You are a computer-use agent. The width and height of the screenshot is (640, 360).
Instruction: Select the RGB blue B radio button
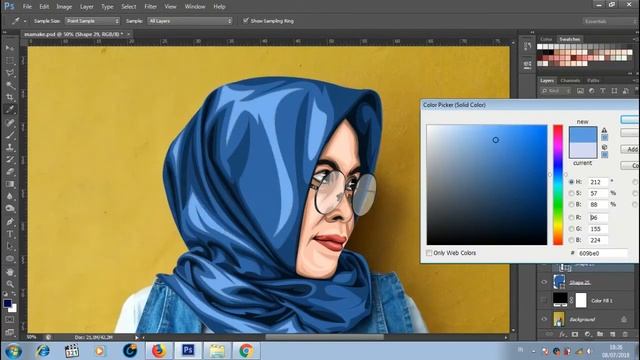click(571, 240)
